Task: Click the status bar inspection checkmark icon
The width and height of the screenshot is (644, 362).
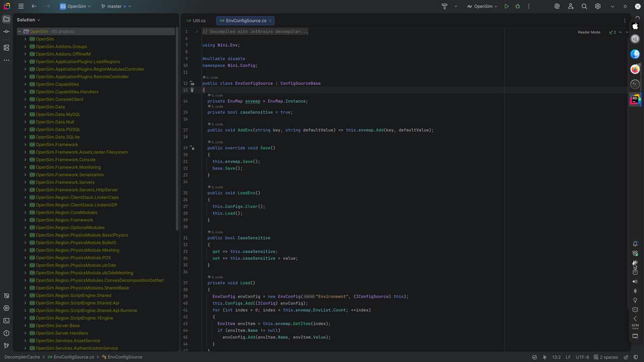Action: point(535,357)
